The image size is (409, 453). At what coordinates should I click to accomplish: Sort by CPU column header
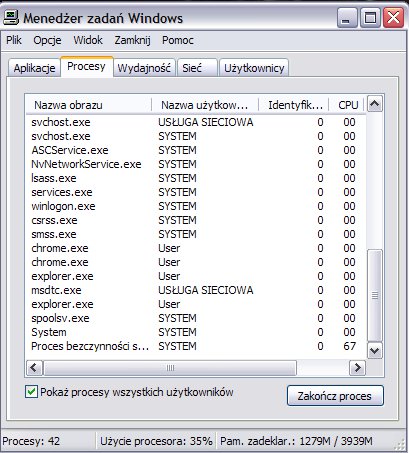pos(347,105)
